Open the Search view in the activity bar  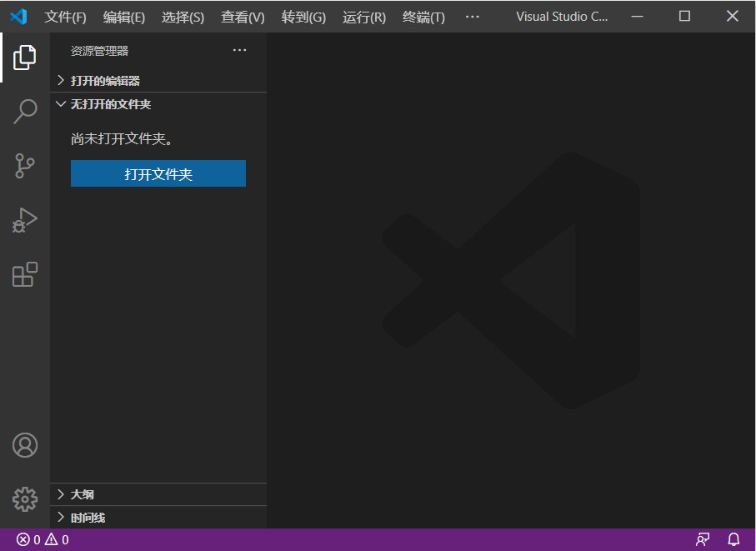tap(24, 111)
